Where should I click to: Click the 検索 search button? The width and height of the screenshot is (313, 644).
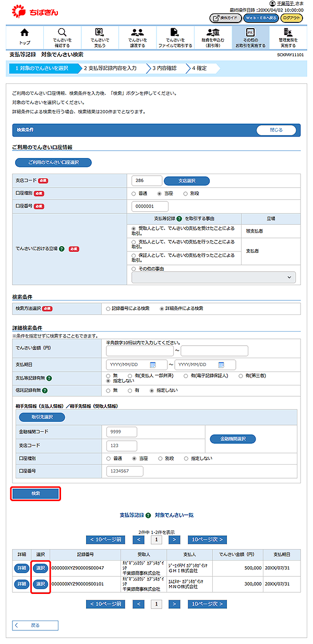35,493
